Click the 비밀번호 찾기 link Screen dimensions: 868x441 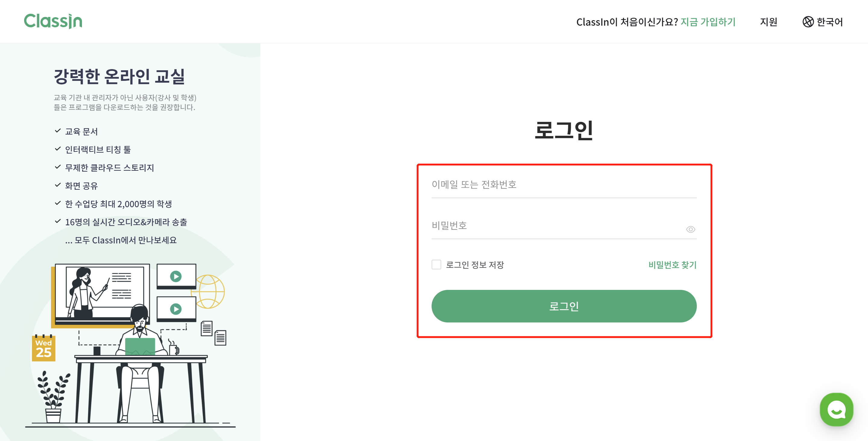coord(672,265)
